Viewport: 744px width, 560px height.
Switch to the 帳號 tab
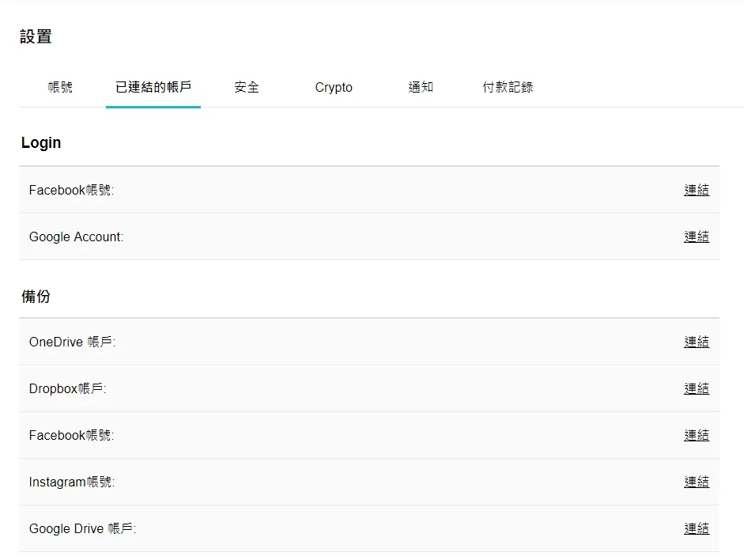[60, 87]
